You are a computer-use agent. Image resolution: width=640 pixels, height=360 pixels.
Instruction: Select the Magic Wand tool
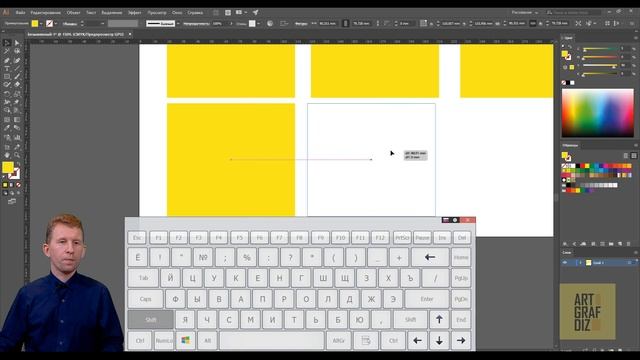click(x=7, y=51)
